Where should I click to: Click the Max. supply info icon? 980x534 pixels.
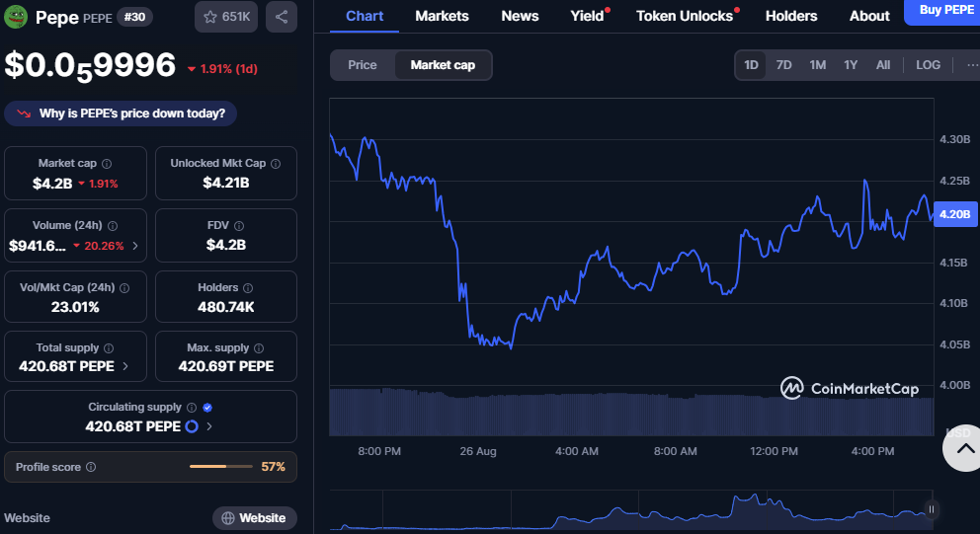pos(259,348)
